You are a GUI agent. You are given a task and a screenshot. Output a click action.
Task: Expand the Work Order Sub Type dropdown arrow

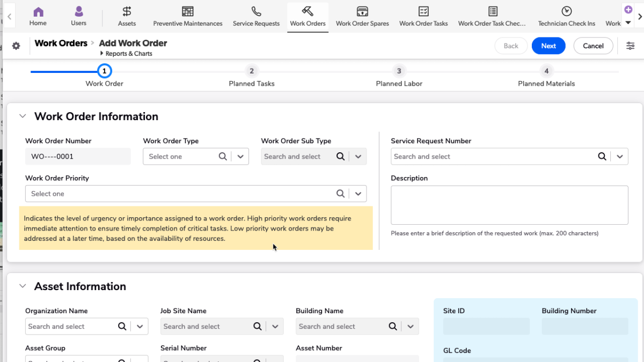pyautogui.click(x=358, y=157)
